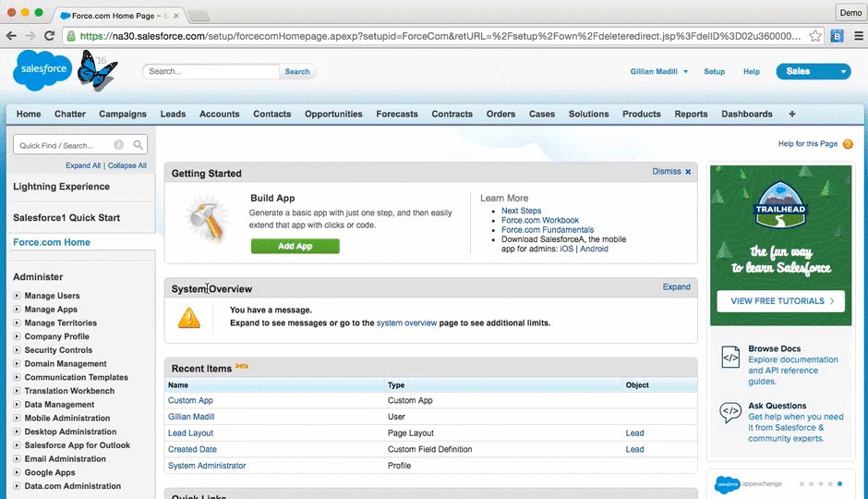
Task: Reload the page using the browser refresh icon
Action: point(49,36)
